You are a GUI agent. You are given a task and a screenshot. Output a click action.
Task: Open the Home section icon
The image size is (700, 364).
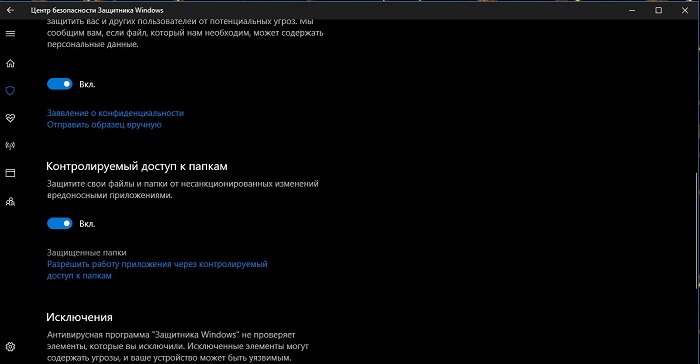coord(10,63)
